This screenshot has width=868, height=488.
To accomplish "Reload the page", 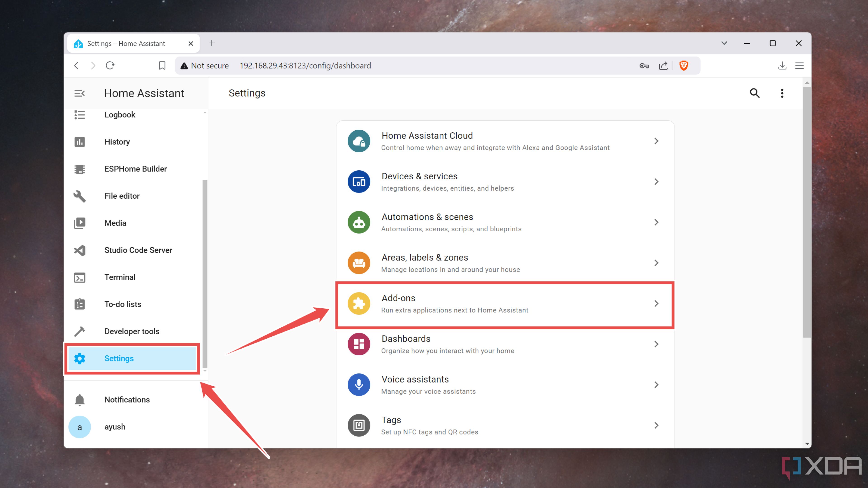I will (x=110, y=65).
